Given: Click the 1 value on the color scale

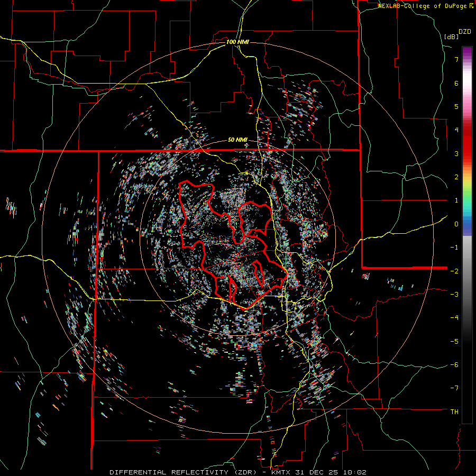Looking at the screenshot, I should pyautogui.click(x=456, y=200).
